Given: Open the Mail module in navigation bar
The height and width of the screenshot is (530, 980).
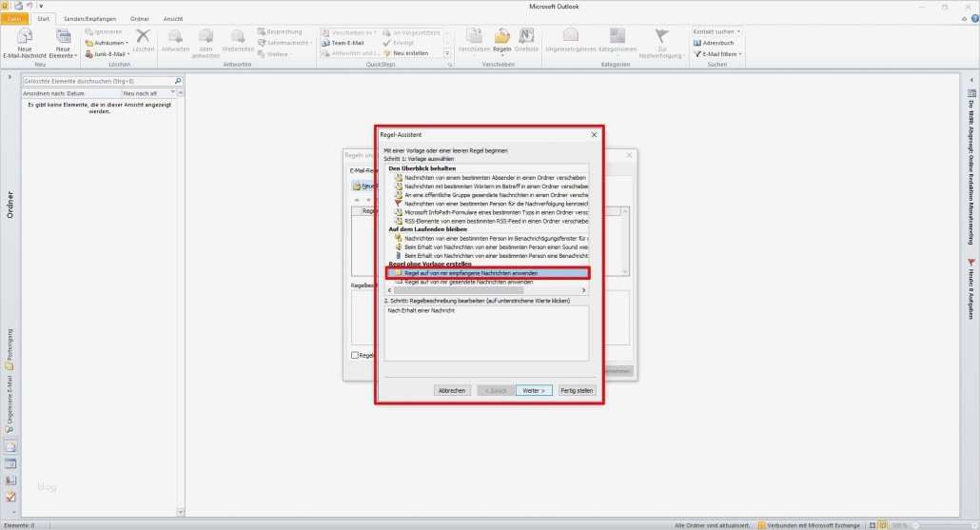Looking at the screenshot, I should click(10, 447).
